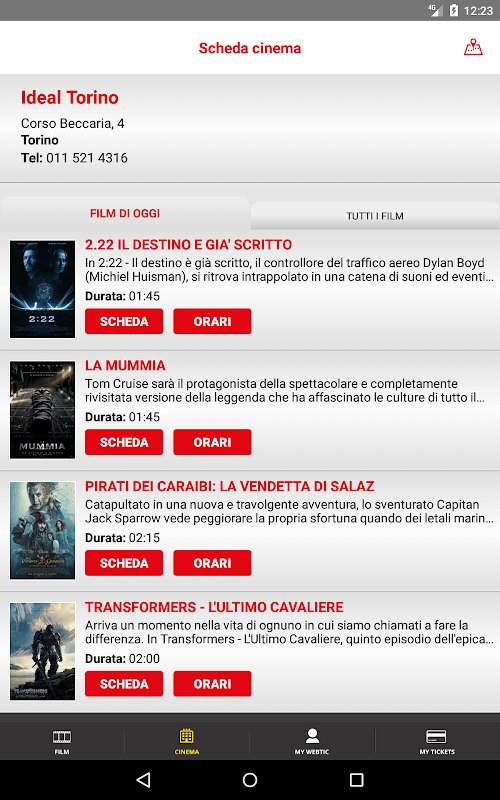Switch to the Tutti i Film tab
500x800 pixels.
375,216
